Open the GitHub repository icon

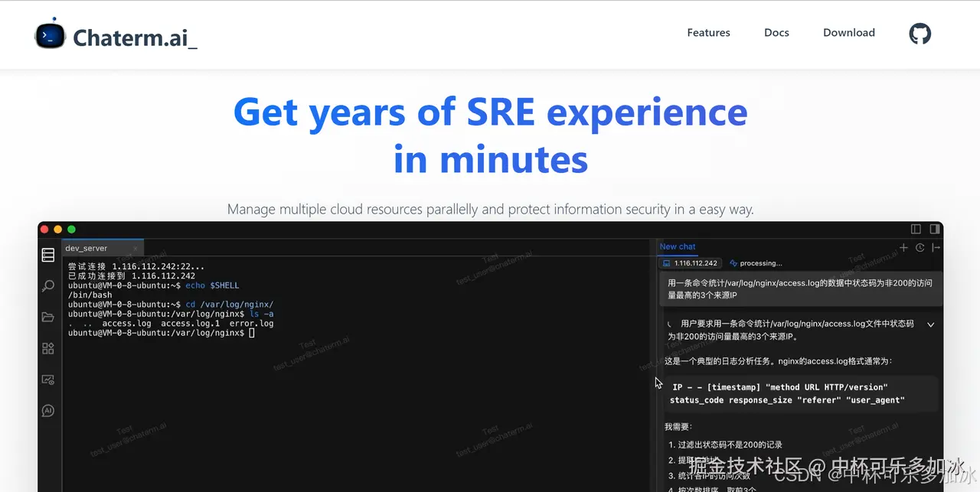click(x=920, y=33)
